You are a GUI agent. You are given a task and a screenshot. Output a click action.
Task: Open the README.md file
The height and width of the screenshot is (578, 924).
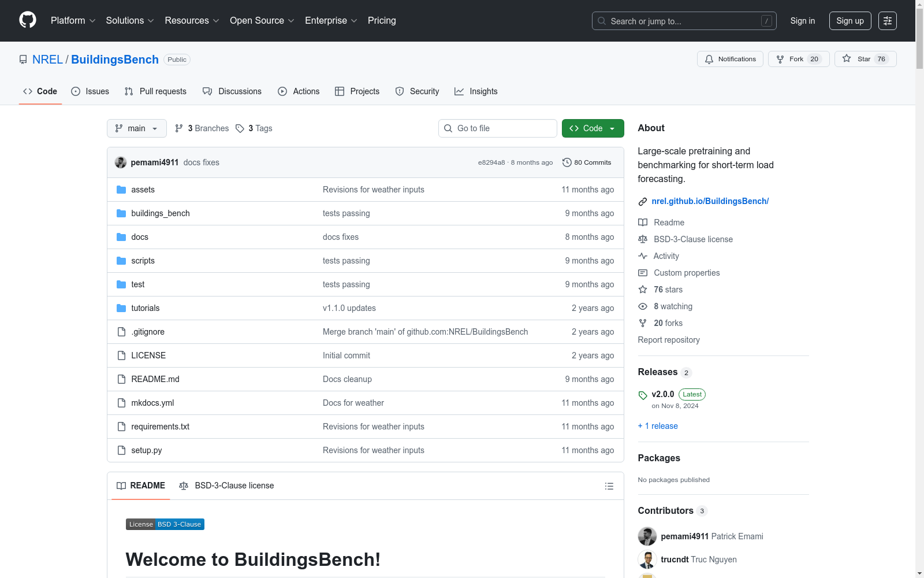[155, 379]
